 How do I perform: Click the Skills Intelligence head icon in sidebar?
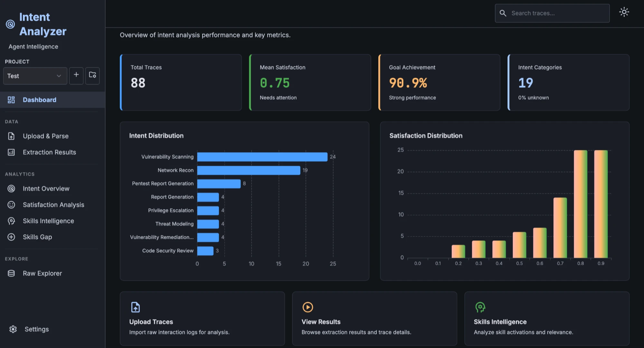click(11, 221)
